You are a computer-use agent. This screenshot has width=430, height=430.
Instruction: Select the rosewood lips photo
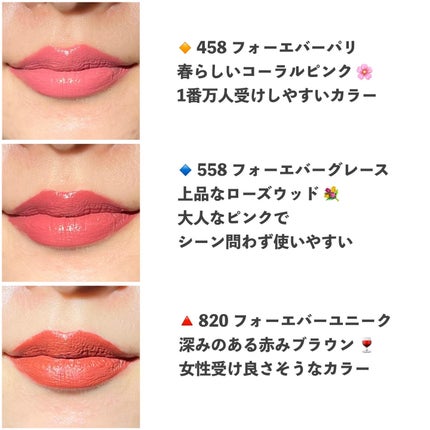[71, 213]
